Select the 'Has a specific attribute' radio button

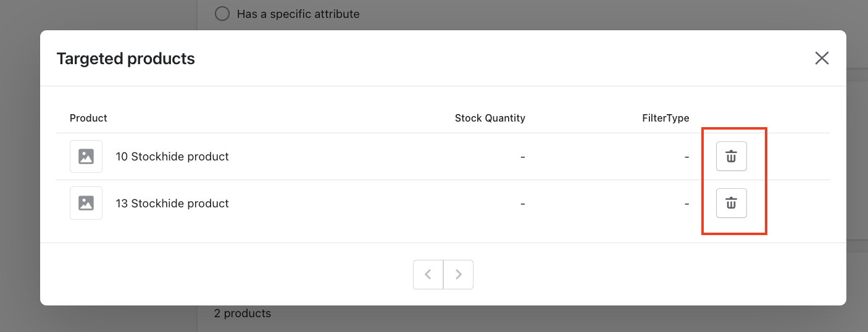(x=222, y=14)
